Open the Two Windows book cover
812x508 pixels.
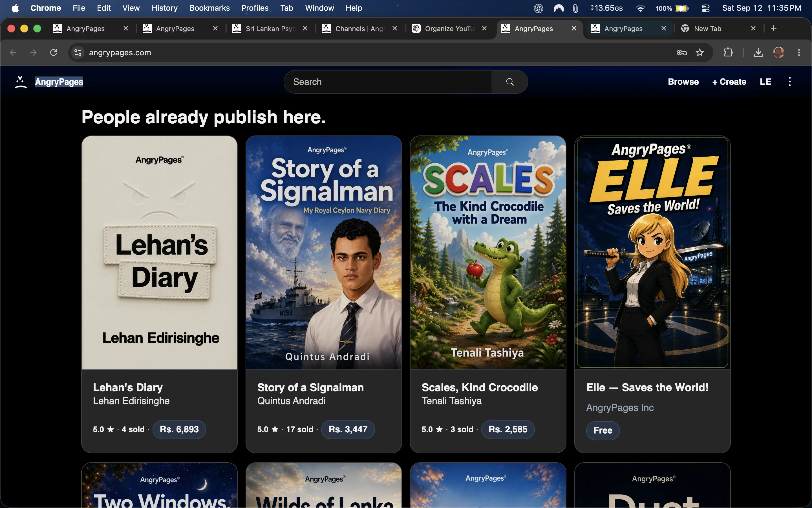159,485
